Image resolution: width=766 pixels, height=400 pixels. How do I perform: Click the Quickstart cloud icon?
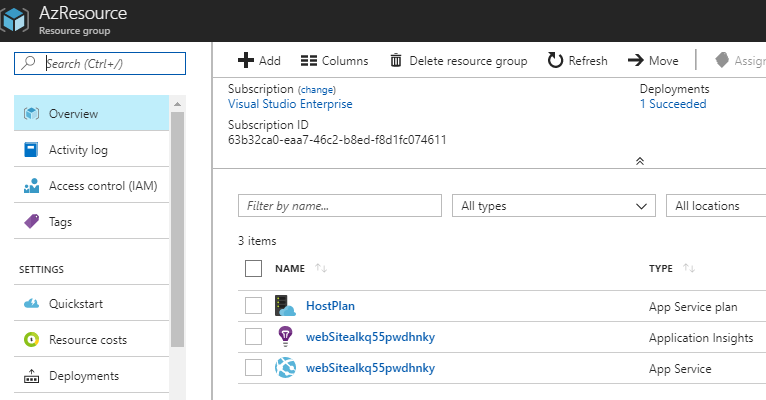tap(31, 303)
